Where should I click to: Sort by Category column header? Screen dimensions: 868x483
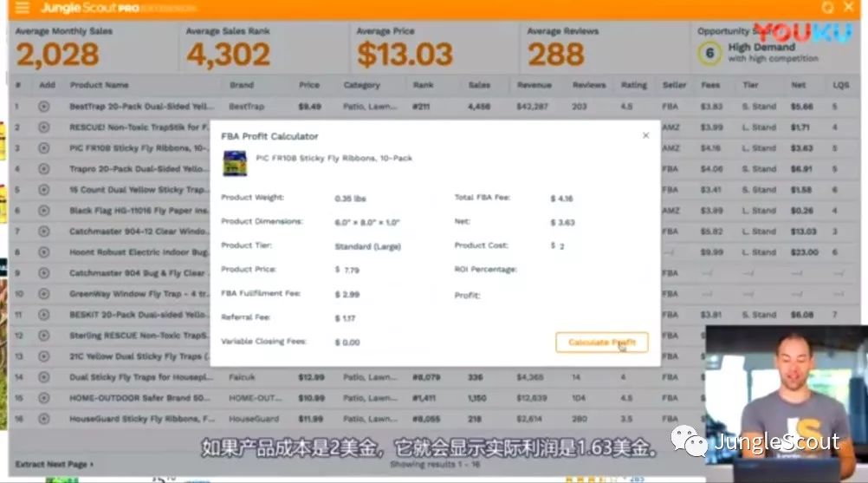point(361,85)
